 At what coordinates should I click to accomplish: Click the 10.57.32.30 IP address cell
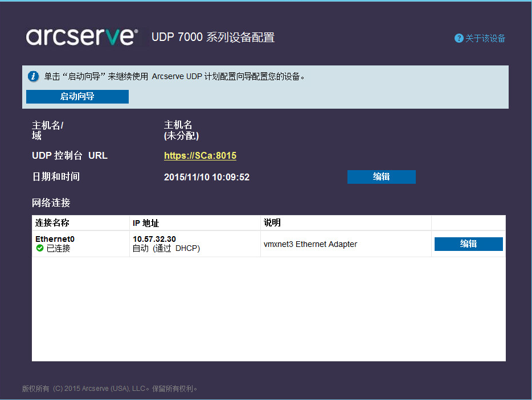pos(154,239)
